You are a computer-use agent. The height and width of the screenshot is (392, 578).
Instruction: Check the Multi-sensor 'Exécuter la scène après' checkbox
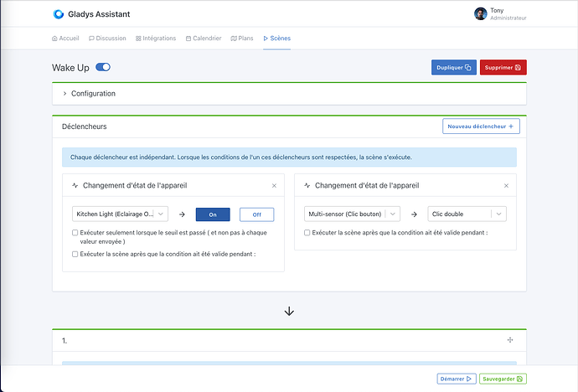click(307, 233)
